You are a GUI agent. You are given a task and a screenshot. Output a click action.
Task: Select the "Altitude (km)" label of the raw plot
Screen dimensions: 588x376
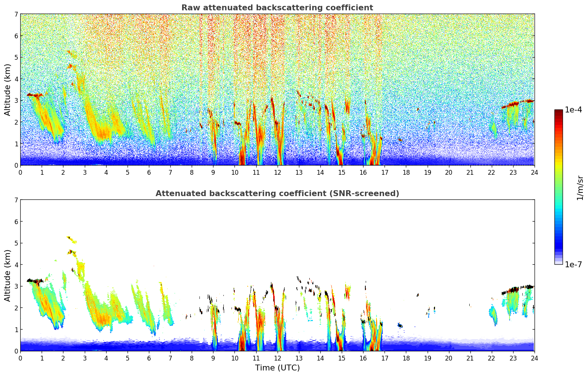8,90
